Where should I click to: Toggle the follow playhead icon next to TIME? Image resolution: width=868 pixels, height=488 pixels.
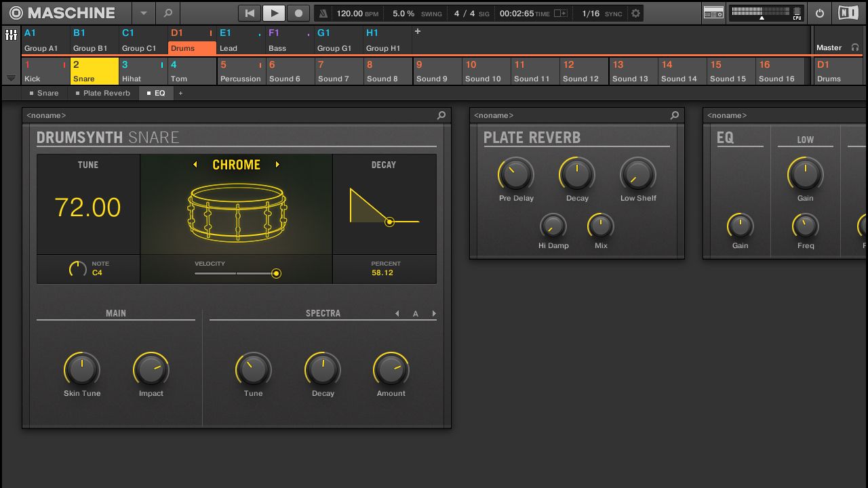tap(561, 14)
